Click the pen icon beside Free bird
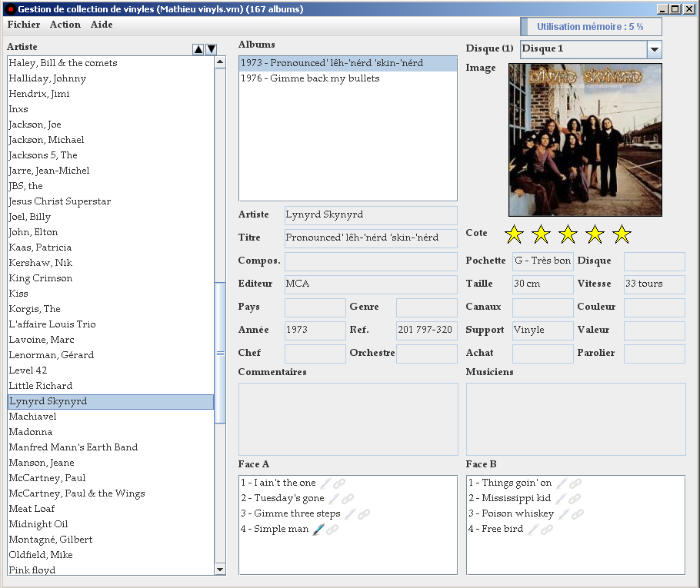Screen dimensions: 700x588 click(x=533, y=530)
